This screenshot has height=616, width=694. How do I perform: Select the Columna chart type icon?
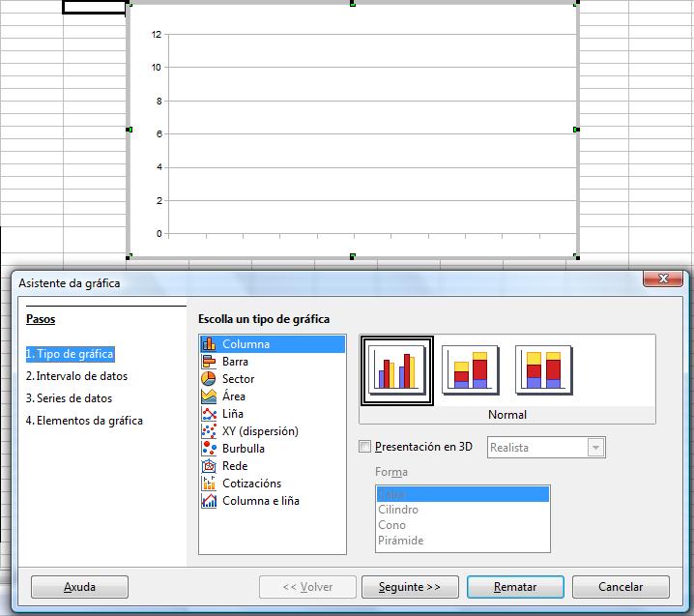click(x=209, y=344)
